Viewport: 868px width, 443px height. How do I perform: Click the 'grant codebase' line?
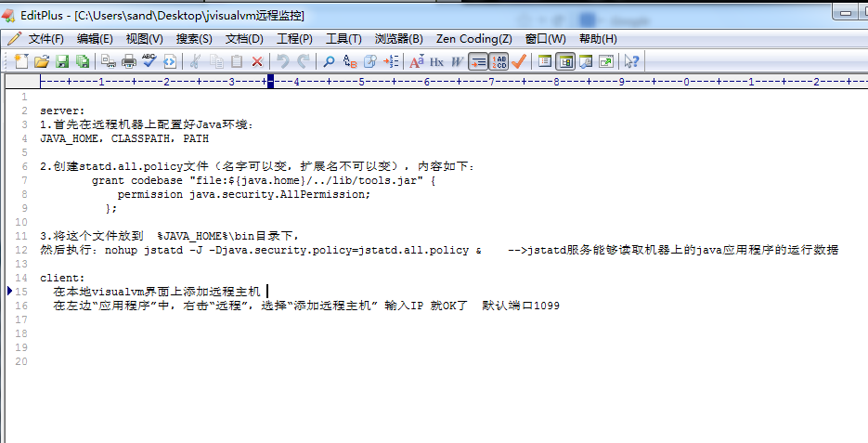(264, 180)
